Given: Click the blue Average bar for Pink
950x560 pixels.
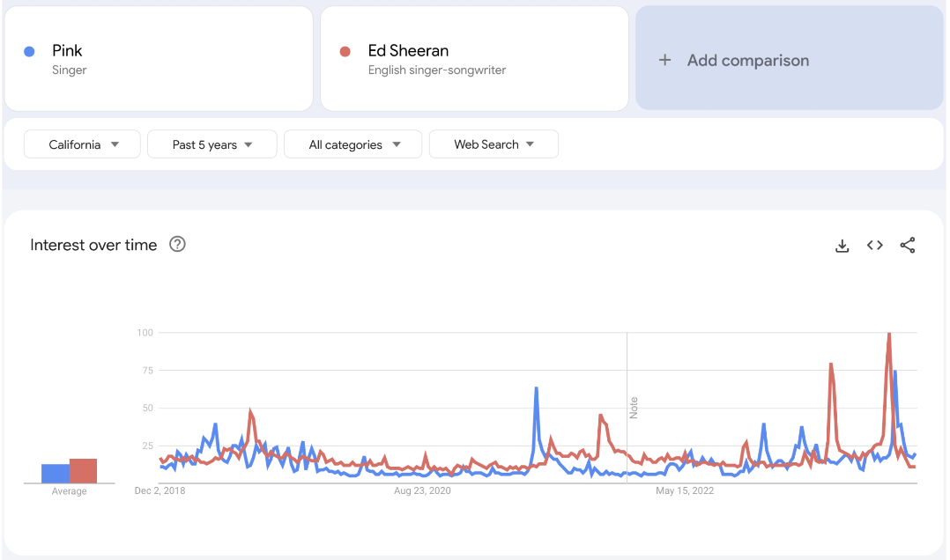Looking at the screenshot, I should point(55,474).
